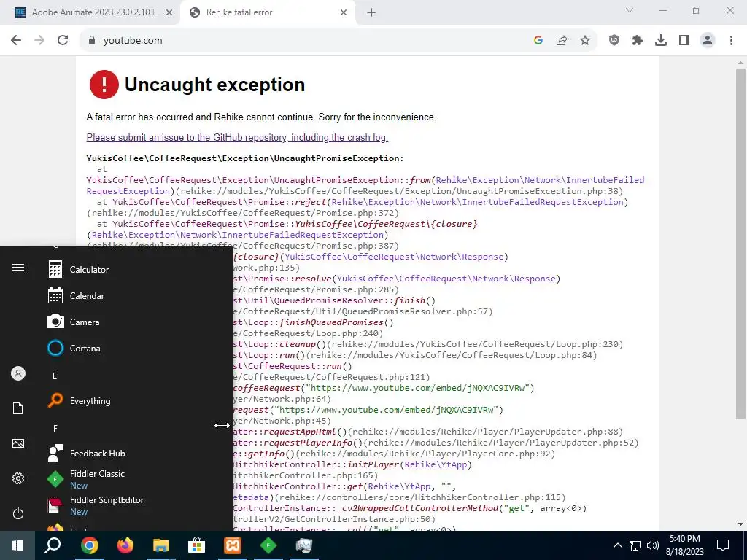The width and height of the screenshot is (747, 560).
Task: Click the UncaughtPromiseException bold line
Action: [245, 158]
